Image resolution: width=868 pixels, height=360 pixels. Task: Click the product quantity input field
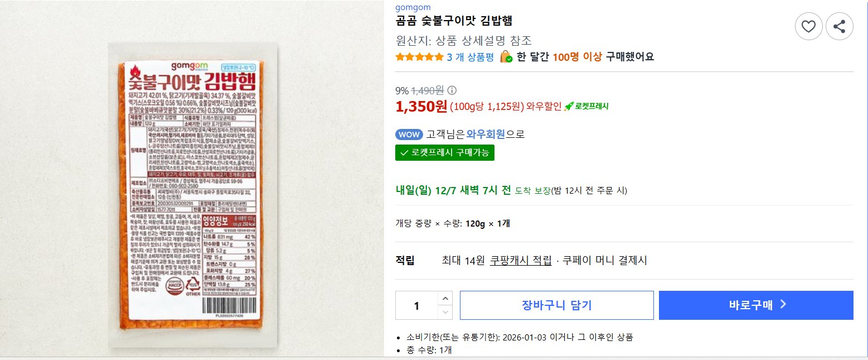[x=417, y=305]
